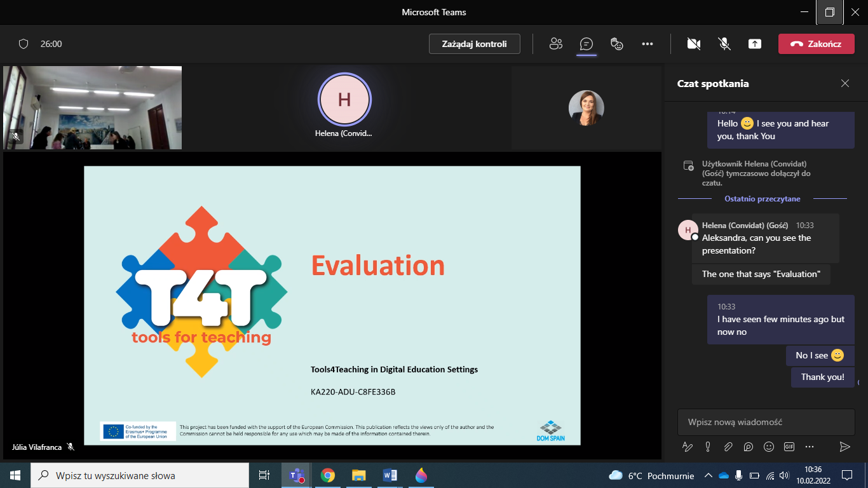868x488 pixels.
Task: Open the reactions and raise hand menu
Action: pyautogui.click(x=616, y=44)
